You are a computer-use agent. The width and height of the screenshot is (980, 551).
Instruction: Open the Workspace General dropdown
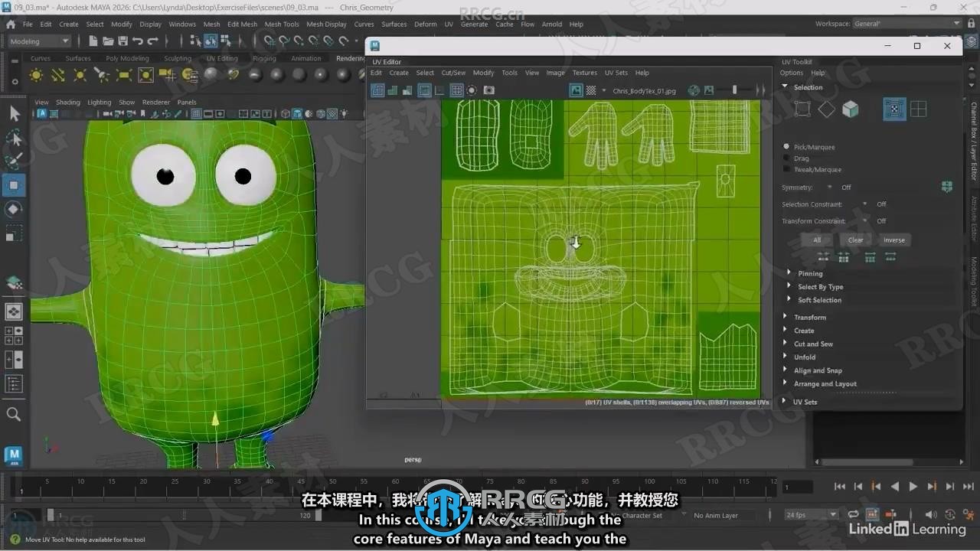906,24
